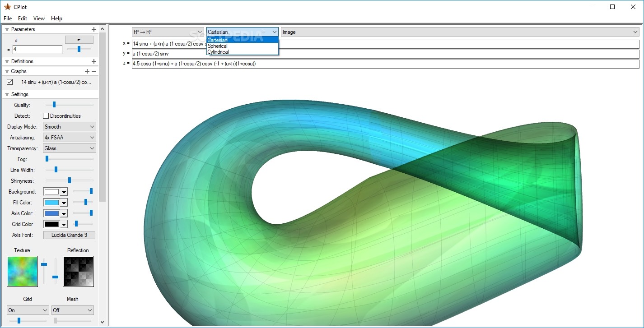Click the Texture thumbnail
This screenshot has height=328, width=644.
point(22,271)
